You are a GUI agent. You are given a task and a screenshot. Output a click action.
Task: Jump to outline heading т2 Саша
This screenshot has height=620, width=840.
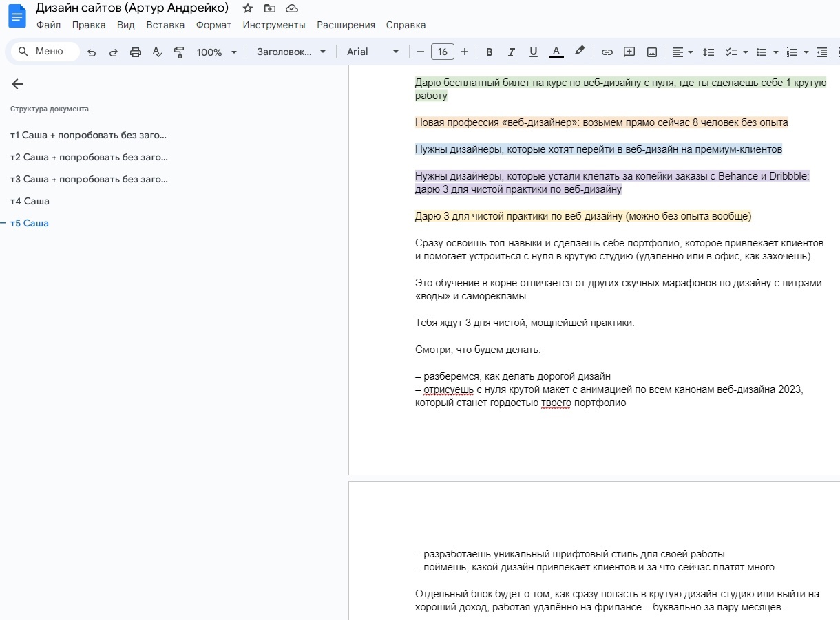tap(89, 157)
